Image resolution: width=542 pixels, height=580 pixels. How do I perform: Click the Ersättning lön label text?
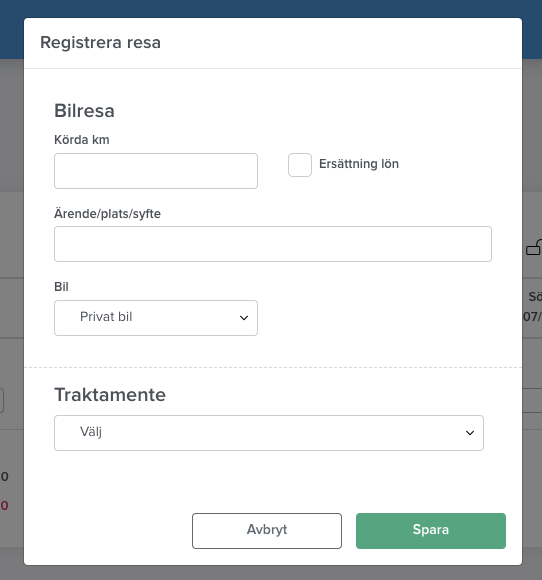pyautogui.click(x=359, y=164)
